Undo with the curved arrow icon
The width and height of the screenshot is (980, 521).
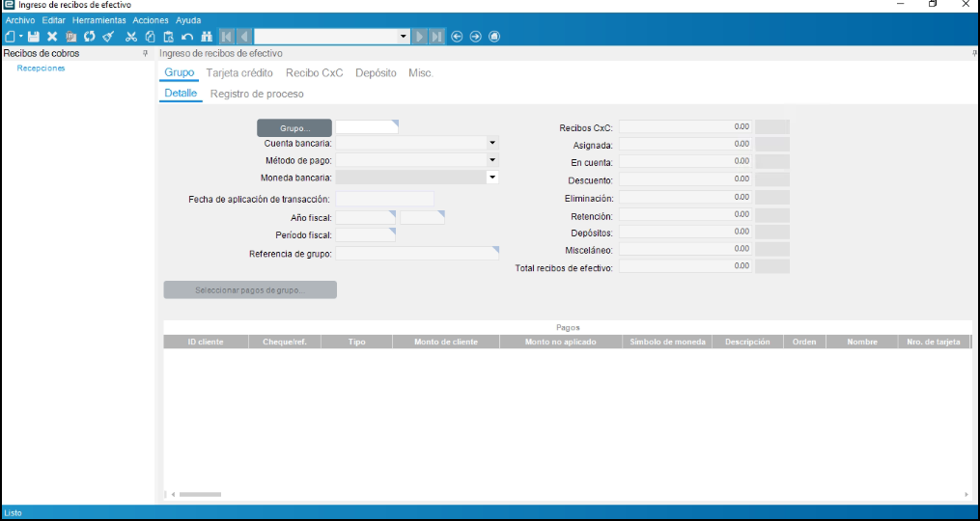click(x=187, y=37)
